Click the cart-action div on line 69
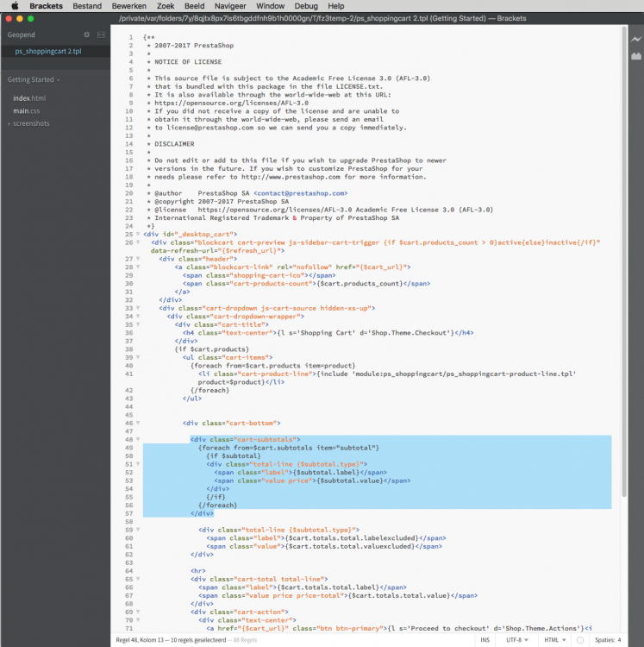Screen dimensions: 644x647 [239, 612]
